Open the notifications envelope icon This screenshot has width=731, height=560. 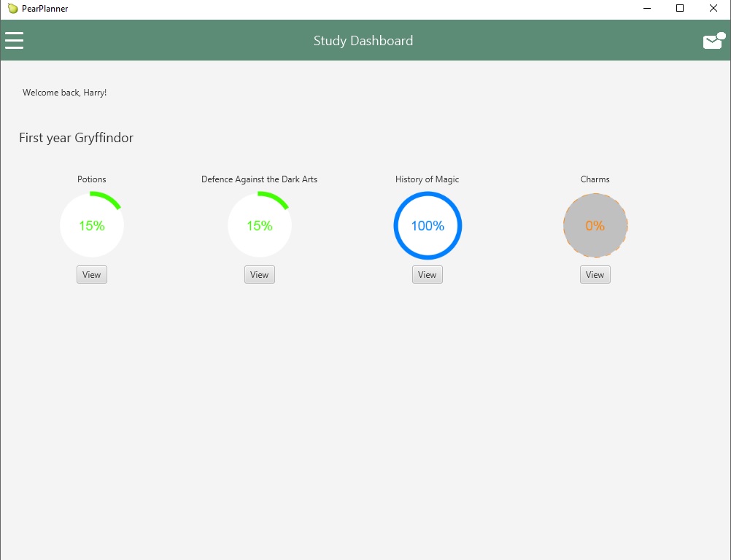coord(713,42)
